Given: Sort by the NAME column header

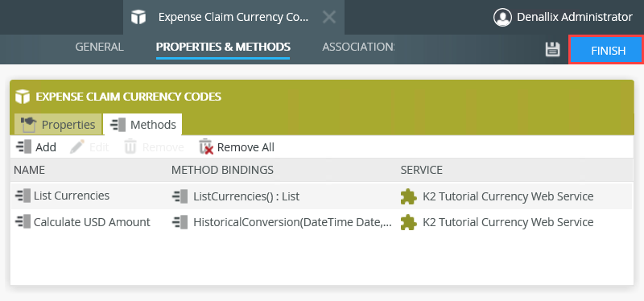Looking at the screenshot, I should pyautogui.click(x=30, y=170).
